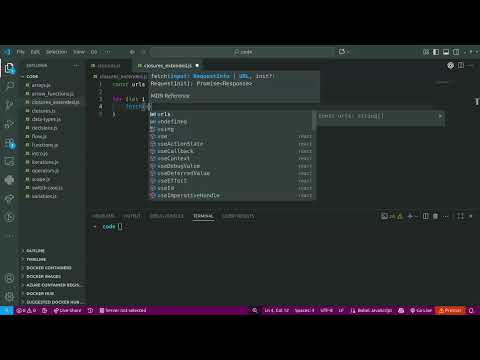The height and width of the screenshot is (360, 480).
Task: Click Go Live in the status bar
Action: click(421, 310)
